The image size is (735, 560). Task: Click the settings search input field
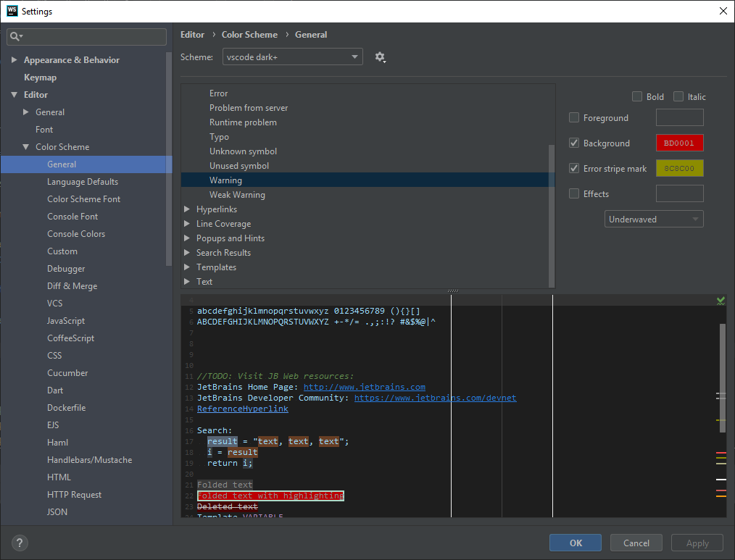click(x=94, y=36)
